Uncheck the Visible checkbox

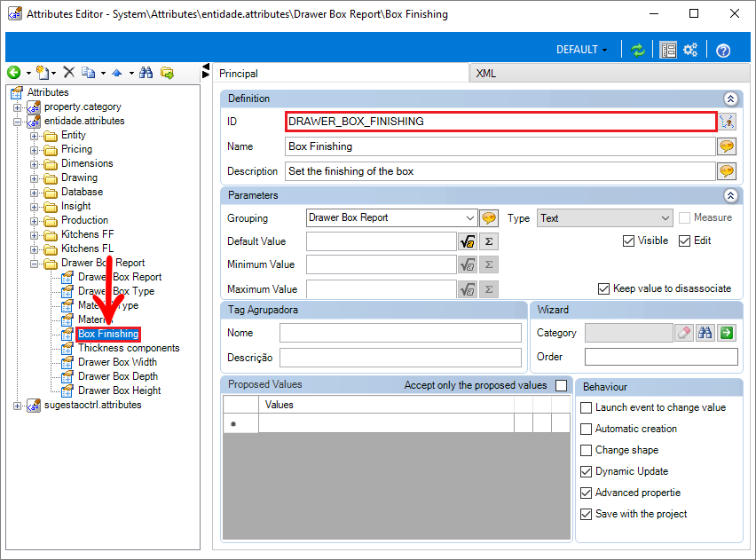click(629, 241)
